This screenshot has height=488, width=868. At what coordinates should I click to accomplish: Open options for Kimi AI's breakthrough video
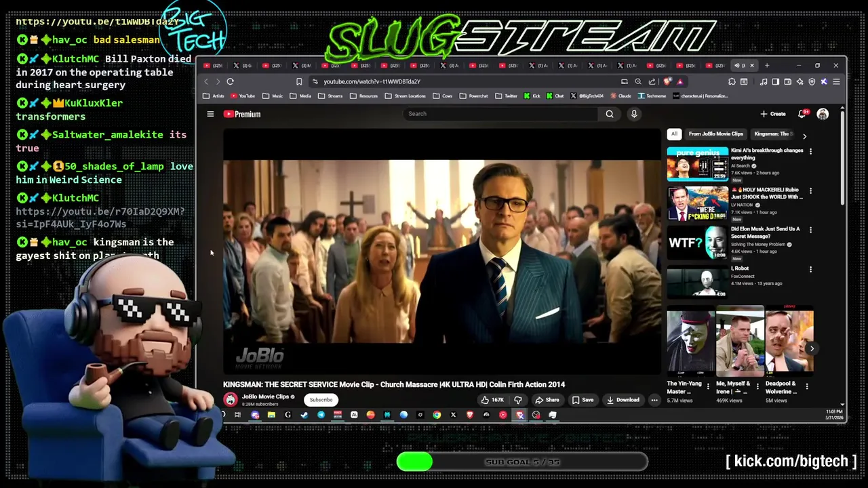click(810, 151)
